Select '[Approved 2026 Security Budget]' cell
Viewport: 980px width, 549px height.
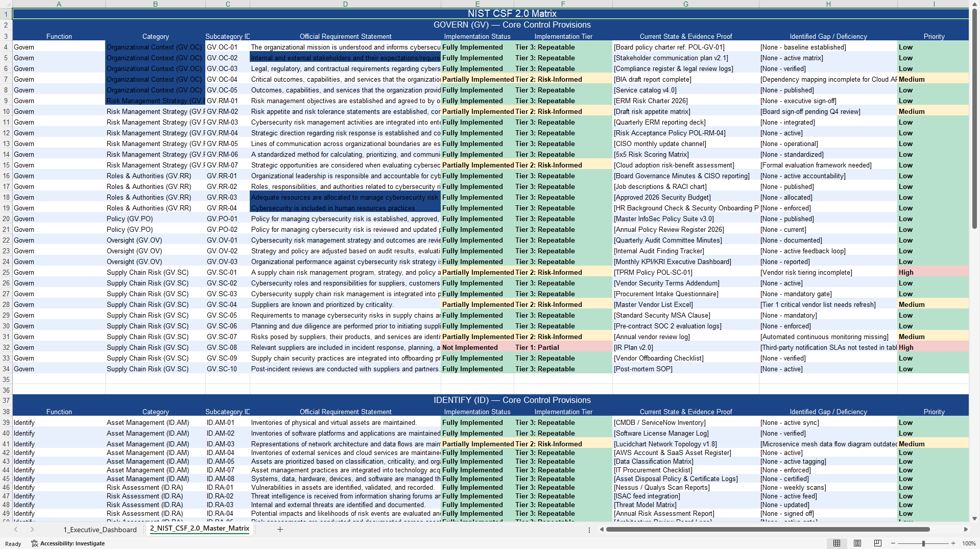[x=685, y=198]
